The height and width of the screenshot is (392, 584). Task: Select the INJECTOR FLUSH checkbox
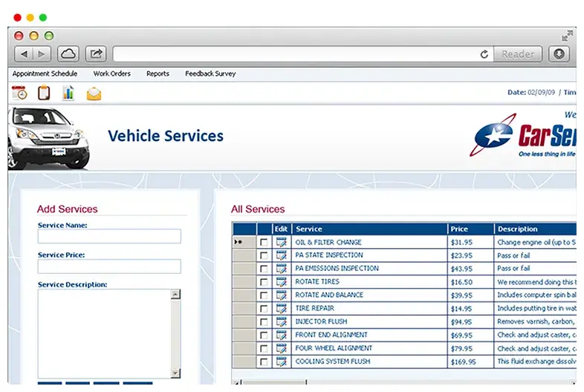coord(264,321)
